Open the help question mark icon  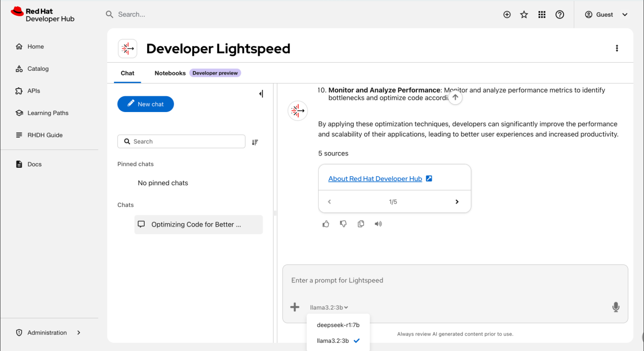point(560,15)
